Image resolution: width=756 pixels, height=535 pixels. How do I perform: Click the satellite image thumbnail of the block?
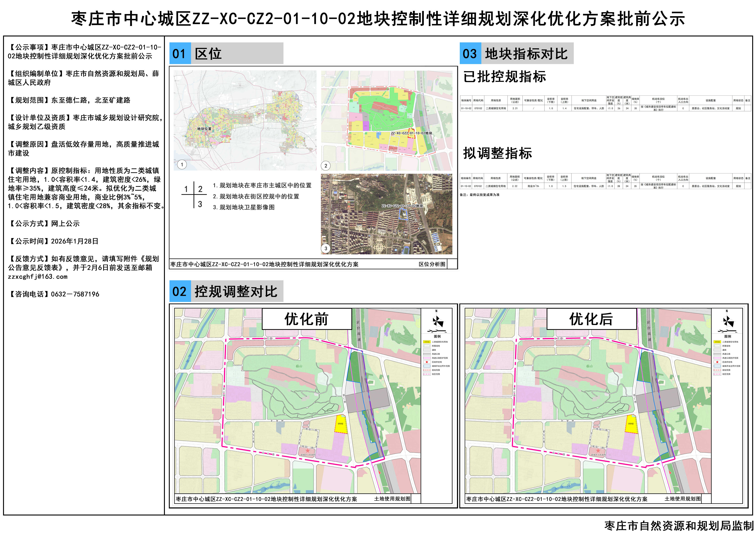point(386,214)
